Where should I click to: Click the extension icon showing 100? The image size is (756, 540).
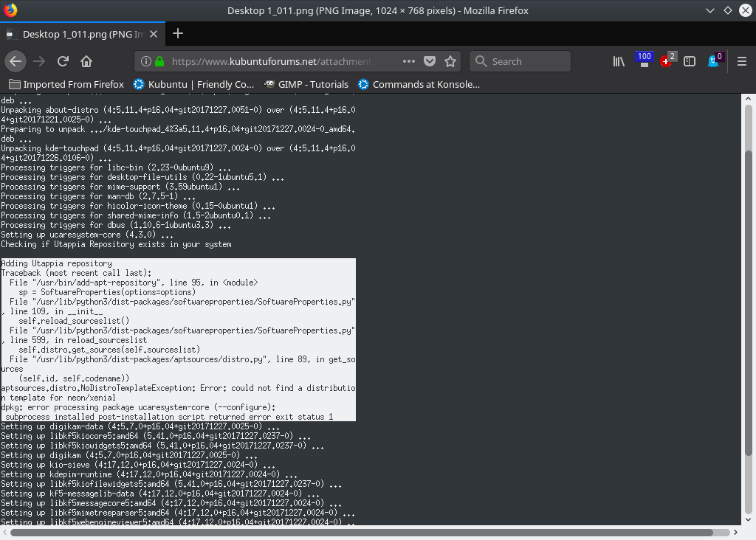(x=644, y=60)
